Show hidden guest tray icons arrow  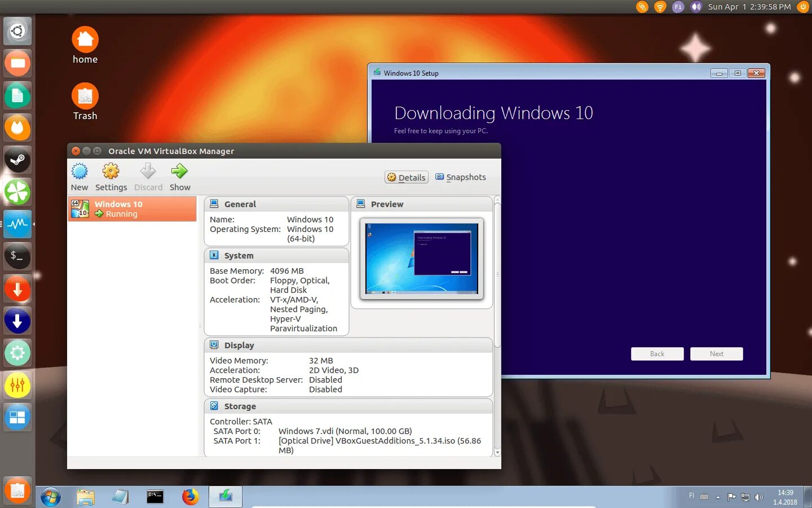pyautogui.click(x=718, y=497)
